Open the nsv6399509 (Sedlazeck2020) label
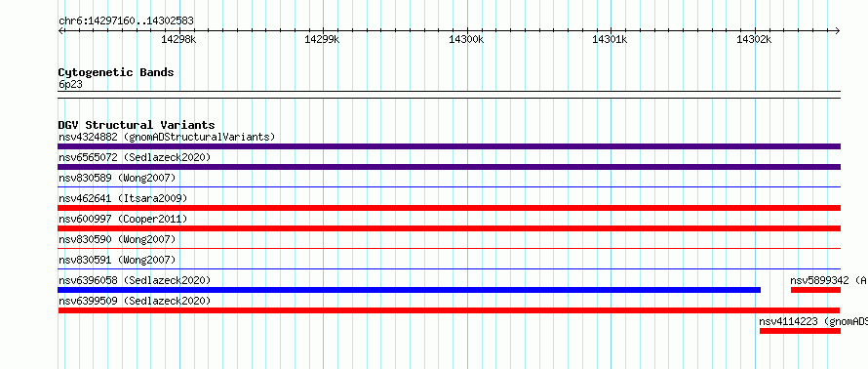 click(x=135, y=301)
